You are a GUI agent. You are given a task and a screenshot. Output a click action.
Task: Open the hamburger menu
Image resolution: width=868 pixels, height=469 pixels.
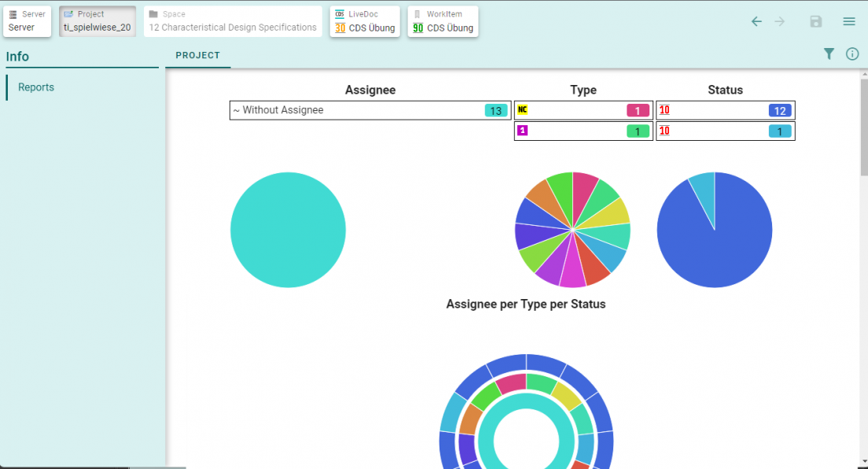(x=849, y=22)
